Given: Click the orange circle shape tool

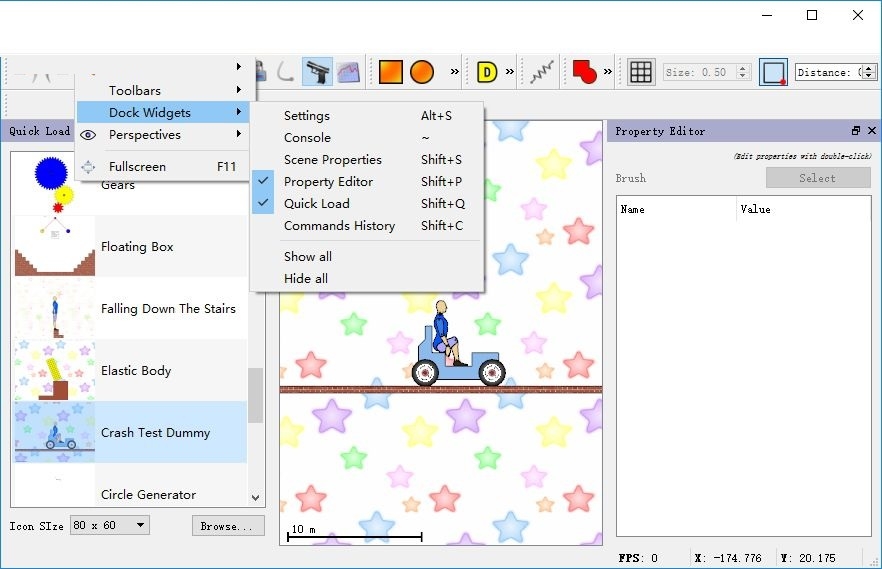Looking at the screenshot, I should pos(422,72).
